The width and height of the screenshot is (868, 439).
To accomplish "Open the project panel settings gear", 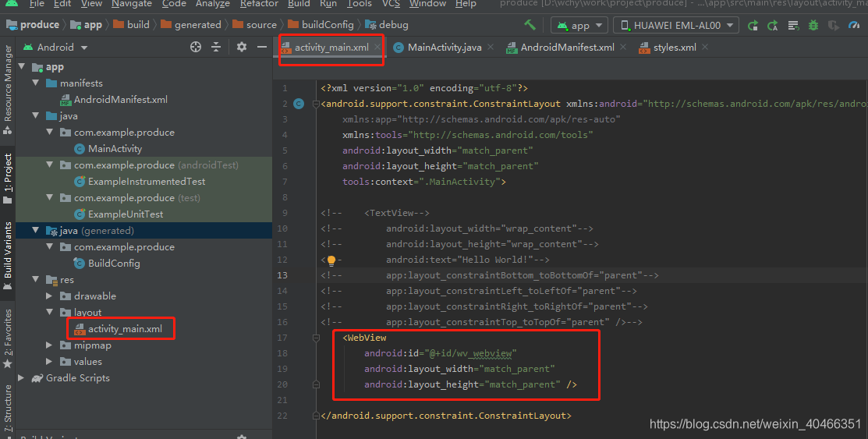I will [241, 47].
